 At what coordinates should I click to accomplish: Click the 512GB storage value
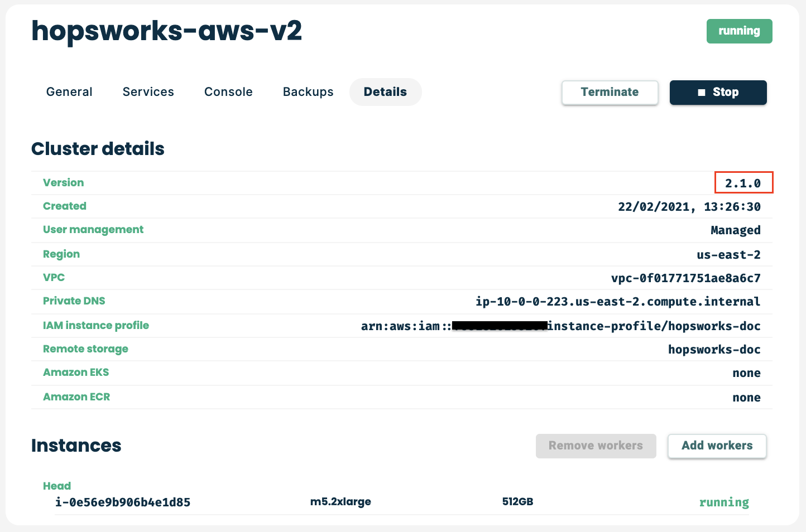518,502
